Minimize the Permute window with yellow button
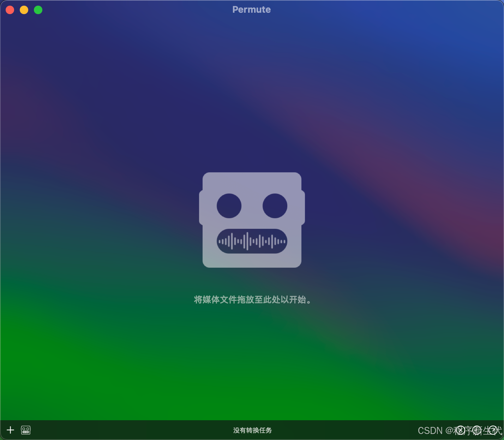The width and height of the screenshot is (504, 440). click(x=24, y=10)
